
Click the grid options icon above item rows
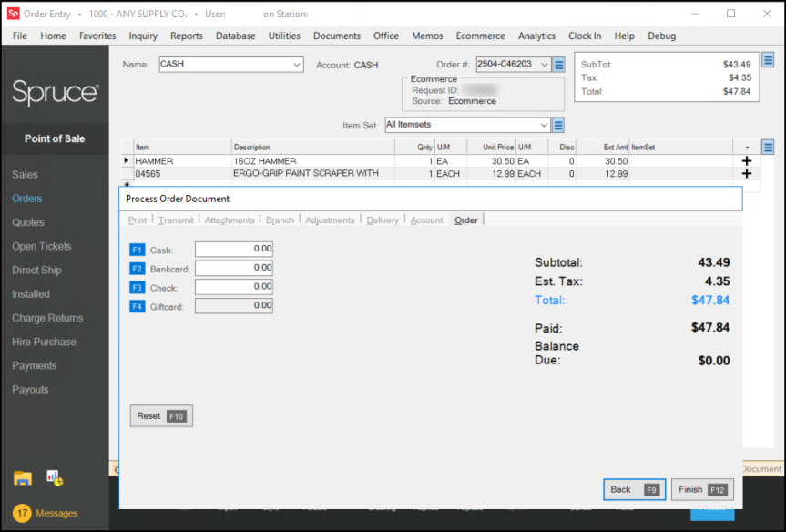pyautogui.click(x=768, y=147)
